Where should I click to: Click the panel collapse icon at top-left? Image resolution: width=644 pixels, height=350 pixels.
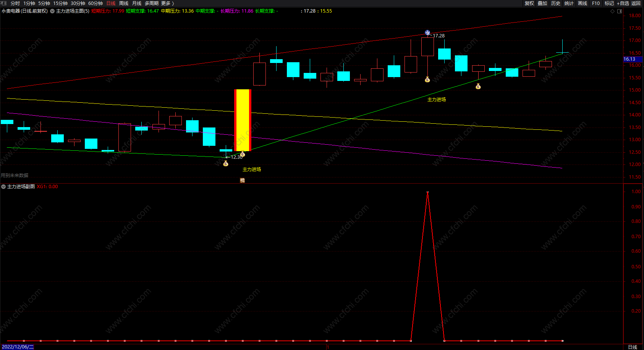(x=4, y=3)
